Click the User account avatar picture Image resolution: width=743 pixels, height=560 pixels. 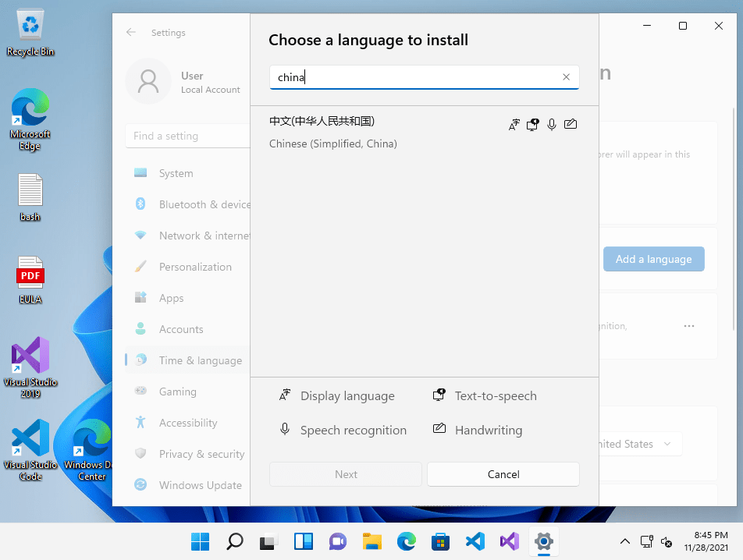[x=148, y=81]
